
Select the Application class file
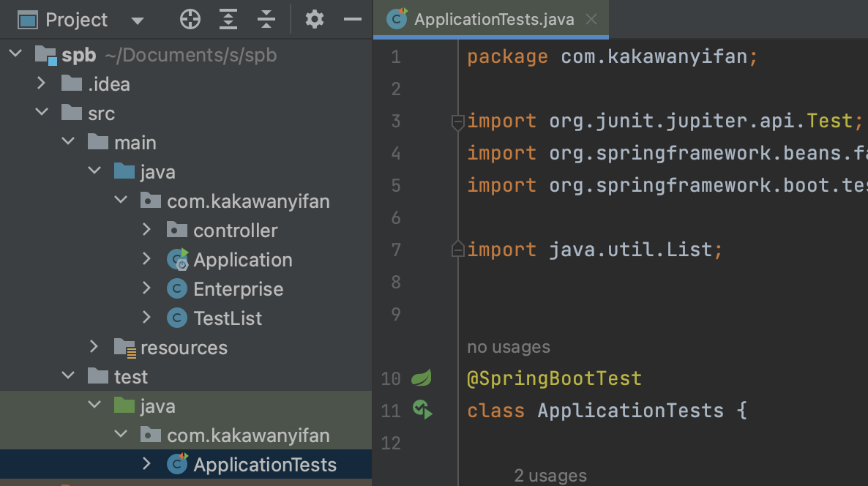242,260
